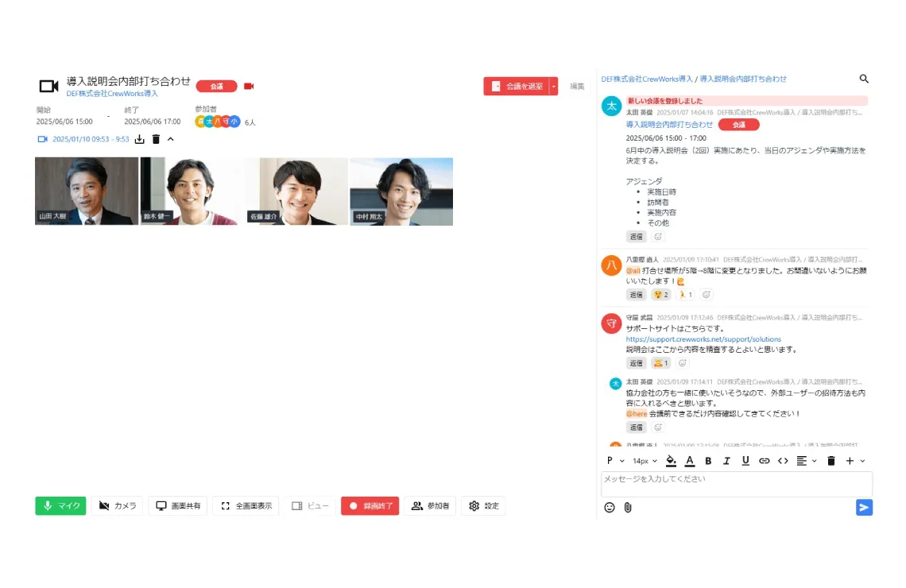Screen dimensions: 906x588
Task: Download the recording from 2025/01/10
Action: [139, 139]
